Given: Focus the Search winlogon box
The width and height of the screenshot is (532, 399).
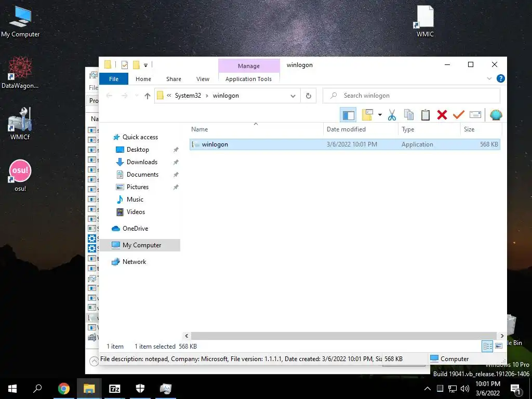Looking at the screenshot, I should (x=411, y=96).
